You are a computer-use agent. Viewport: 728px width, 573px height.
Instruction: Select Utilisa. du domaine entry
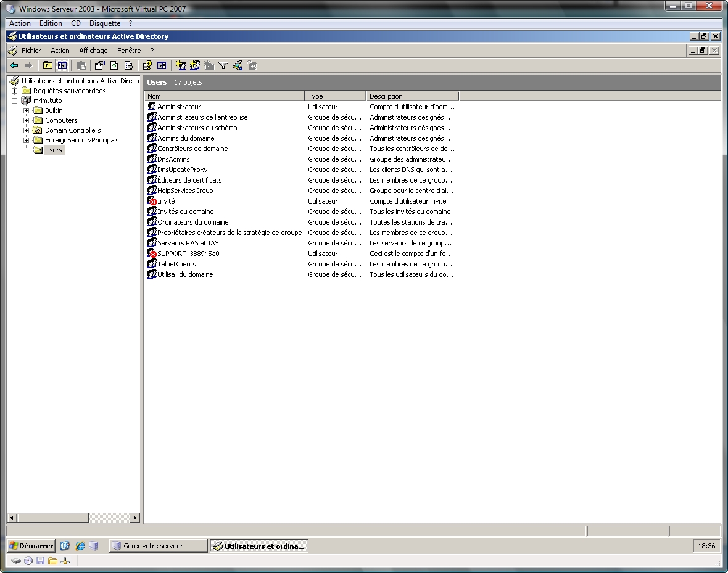pos(185,275)
